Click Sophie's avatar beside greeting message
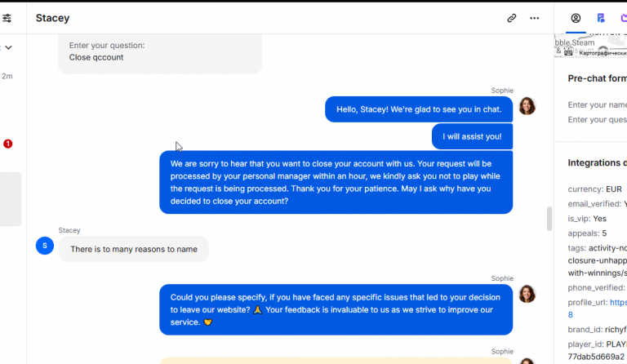This screenshot has height=364, width=627. click(527, 106)
